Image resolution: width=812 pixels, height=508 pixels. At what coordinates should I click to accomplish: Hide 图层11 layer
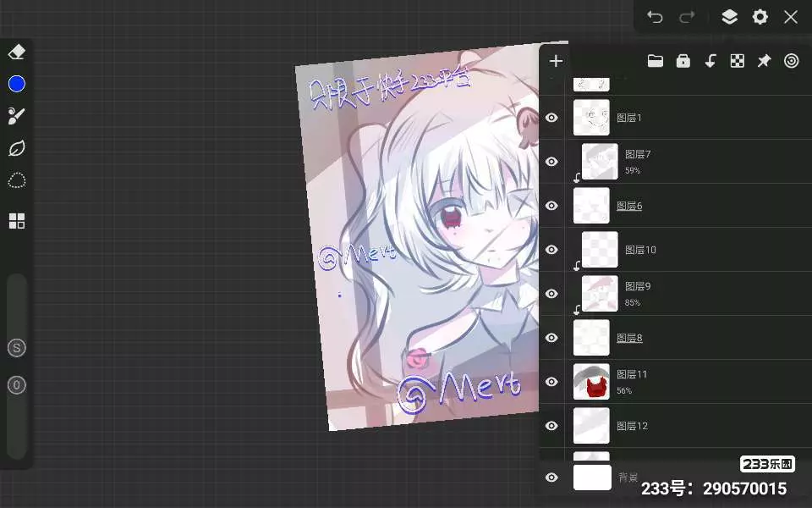[551, 382]
